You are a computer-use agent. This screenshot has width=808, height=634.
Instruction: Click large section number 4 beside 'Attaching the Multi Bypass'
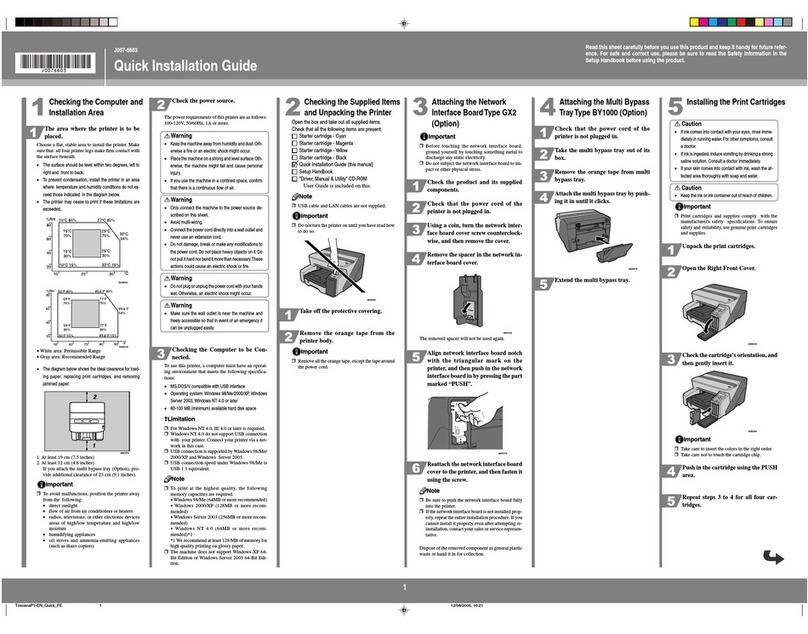pos(547,107)
